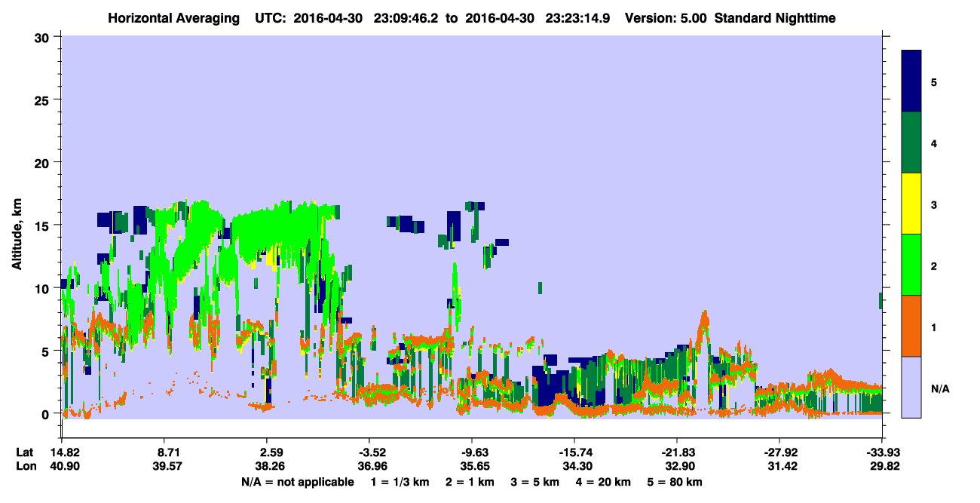Image resolution: width=980 pixels, height=503 pixels.
Task: Click the bright green level 2 colorbar segment
Action: coord(911,265)
